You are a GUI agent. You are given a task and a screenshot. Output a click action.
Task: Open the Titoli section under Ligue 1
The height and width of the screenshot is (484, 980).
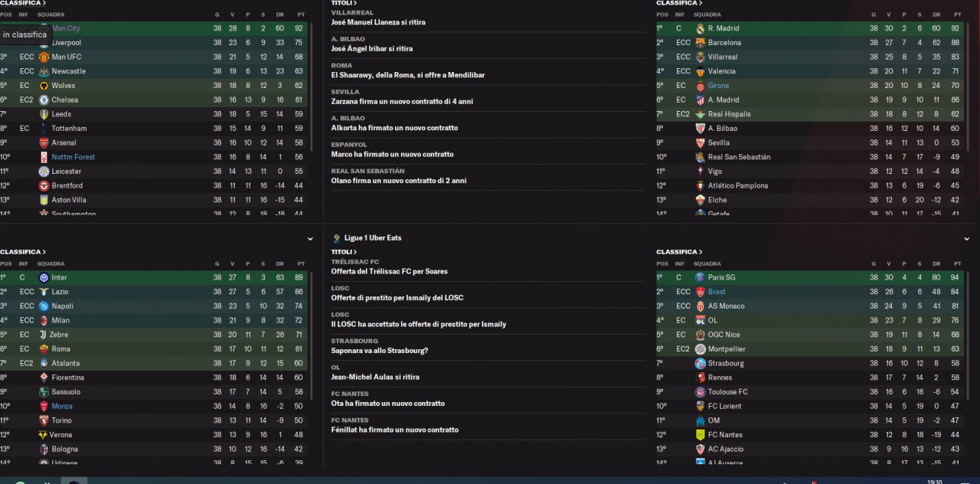coord(344,252)
